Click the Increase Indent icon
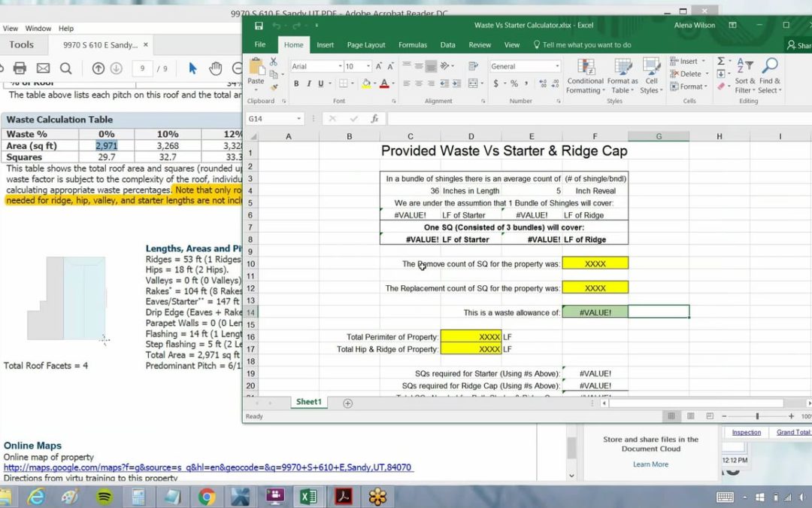 456,84
